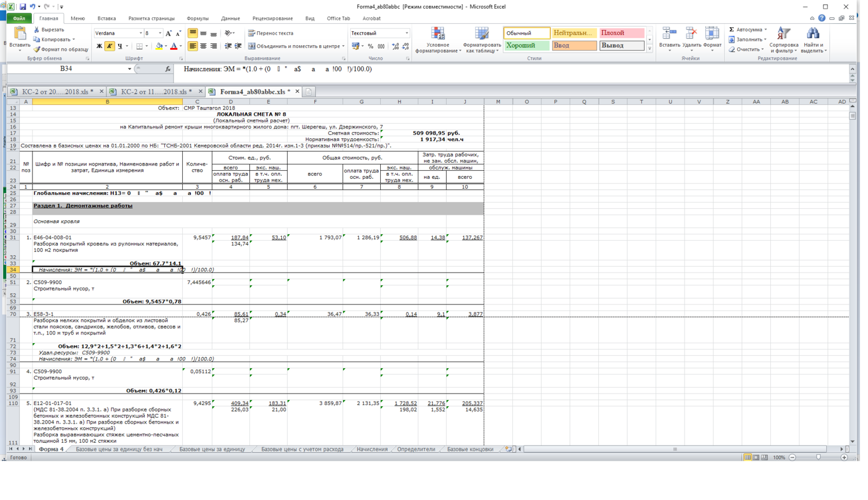Viewport: 868px width, 500px height.
Task: Align text to top of cell
Action: coord(193,34)
